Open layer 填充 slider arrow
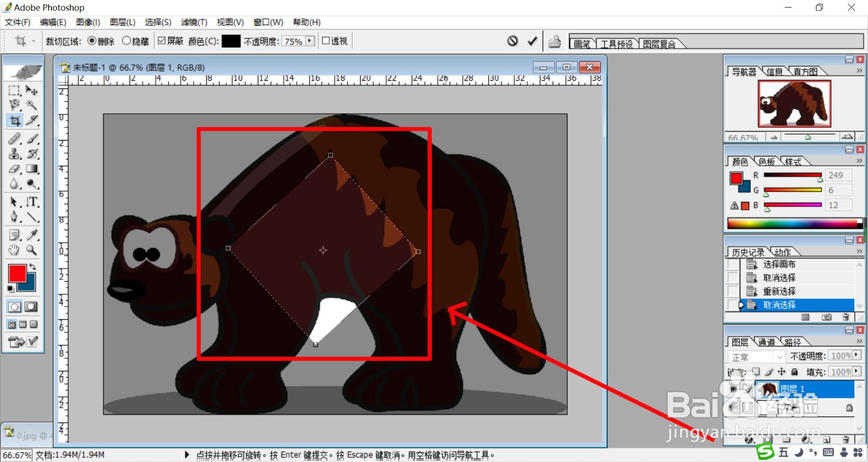The image size is (868, 462). point(857,371)
